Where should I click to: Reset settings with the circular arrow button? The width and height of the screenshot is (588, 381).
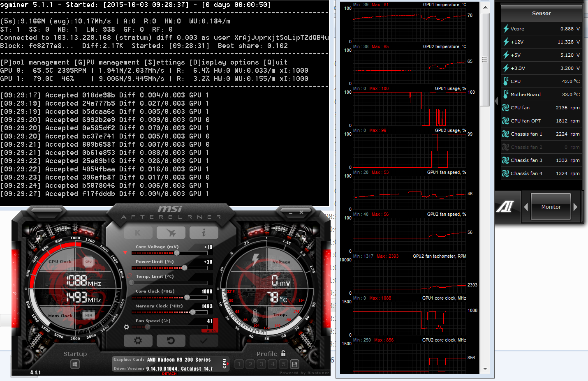click(171, 340)
